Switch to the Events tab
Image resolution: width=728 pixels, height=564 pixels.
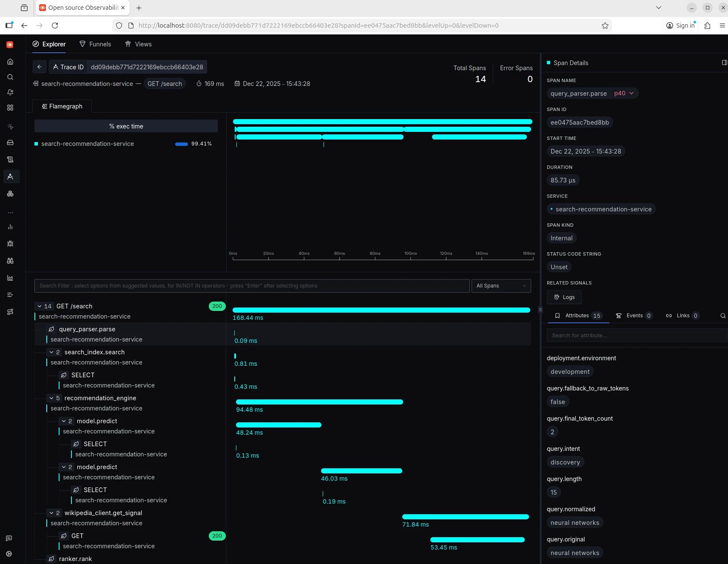[x=634, y=316]
